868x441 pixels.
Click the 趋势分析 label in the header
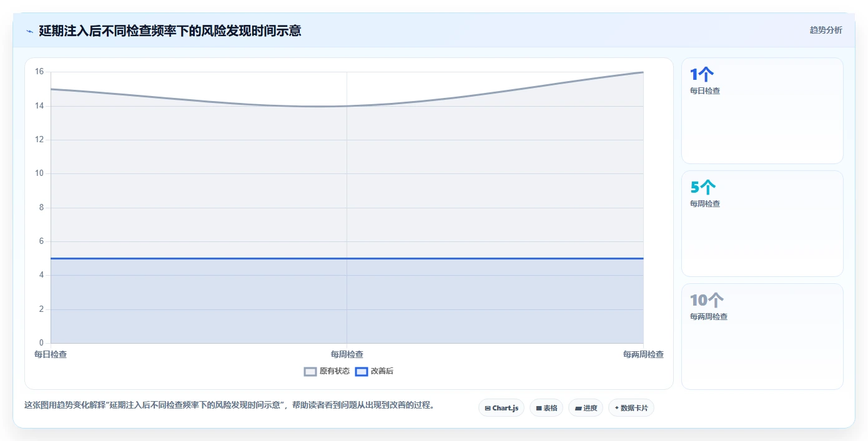(826, 30)
